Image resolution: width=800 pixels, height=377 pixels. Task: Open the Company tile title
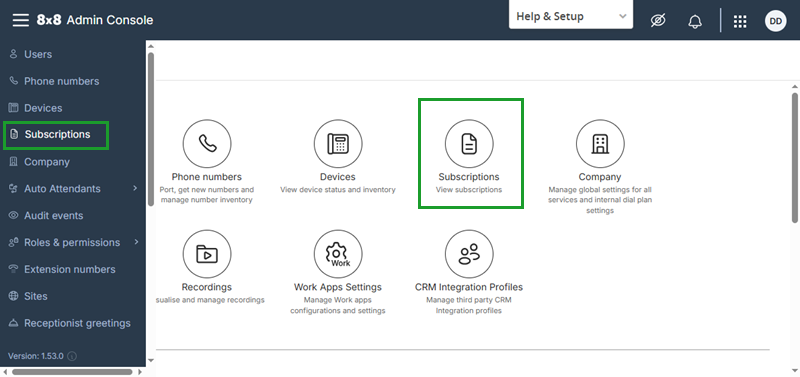[x=600, y=177]
